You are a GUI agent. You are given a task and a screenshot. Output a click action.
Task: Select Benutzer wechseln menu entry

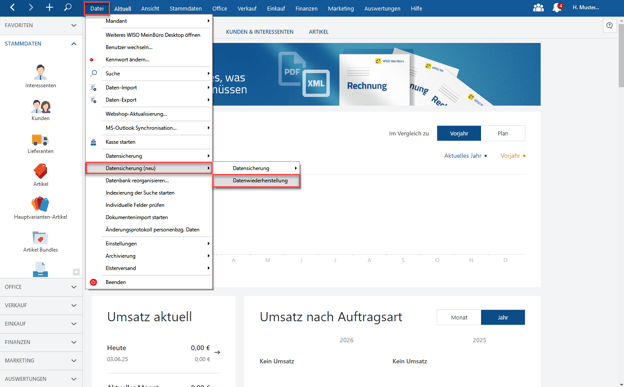coord(149,47)
